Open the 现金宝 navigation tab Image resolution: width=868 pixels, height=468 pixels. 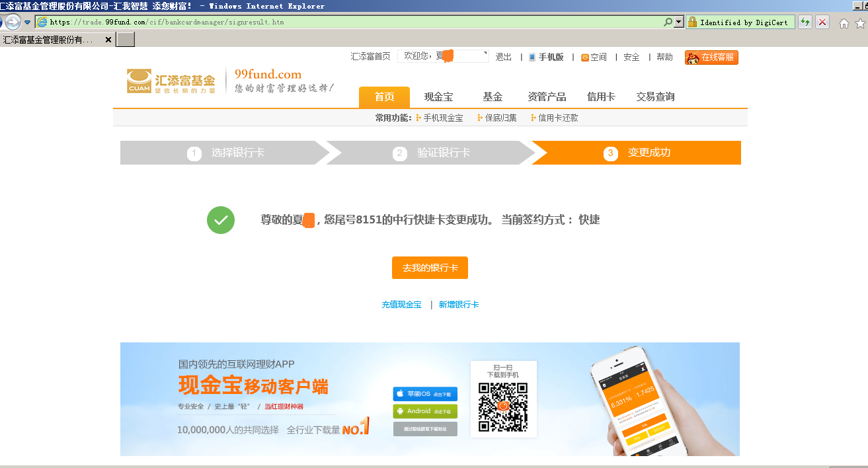point(438,97)
